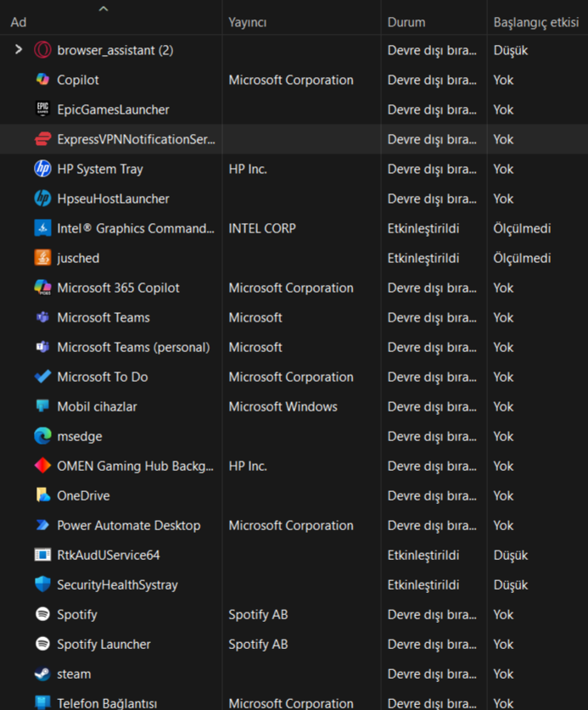The image size is (588, 710).
Task: Click Microsoft Windows publisher cell
Action: tap(283, 406)
